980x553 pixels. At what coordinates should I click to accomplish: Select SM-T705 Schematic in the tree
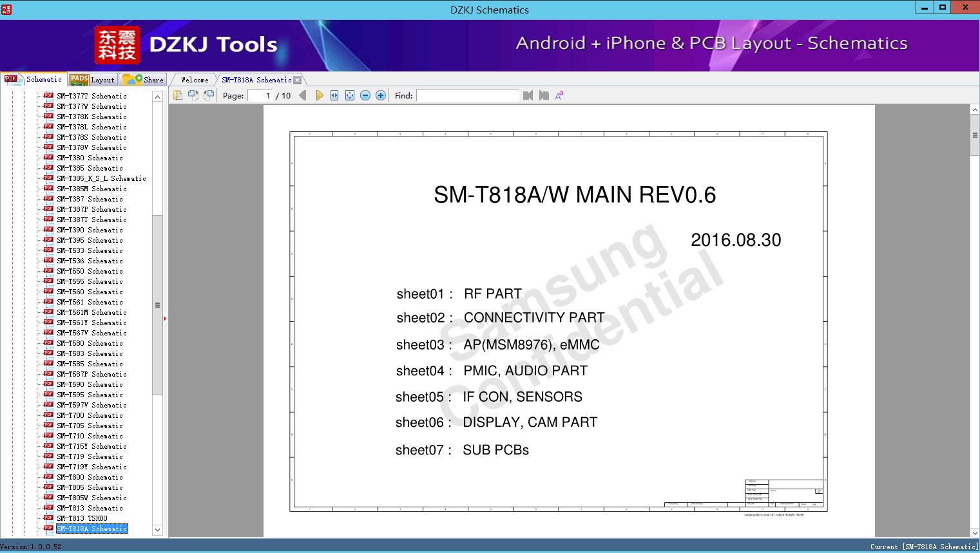click(90, 426)
